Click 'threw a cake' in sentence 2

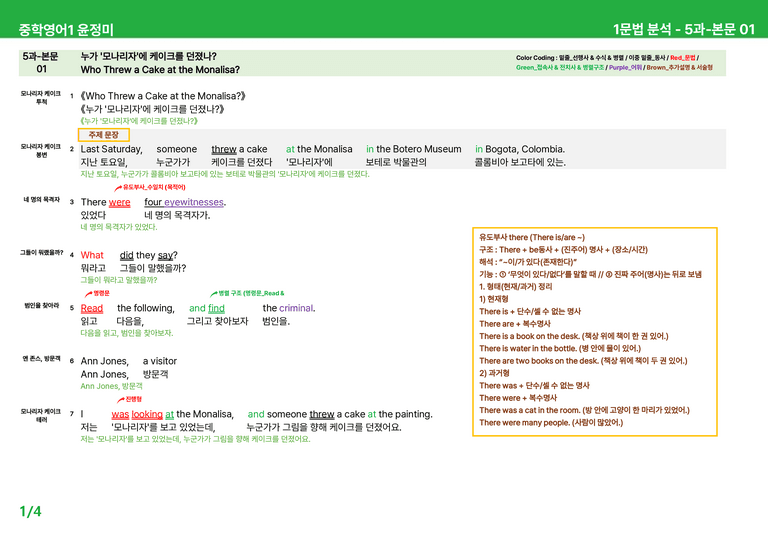(x=239, y=149)
